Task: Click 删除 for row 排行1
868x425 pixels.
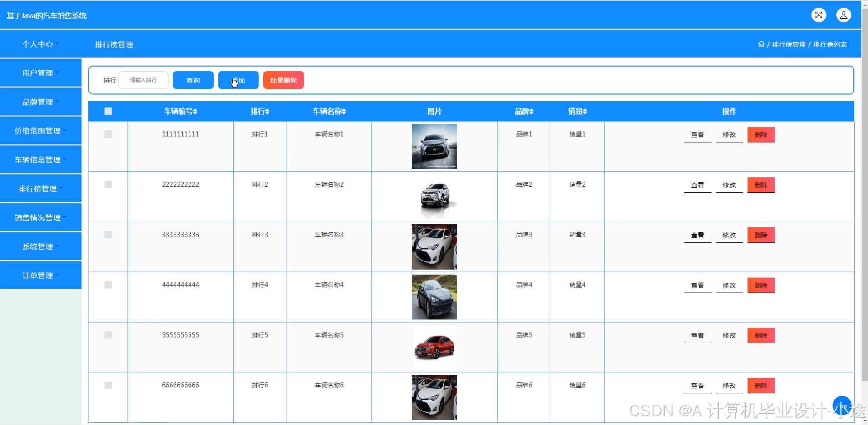Action: [761, 135]
